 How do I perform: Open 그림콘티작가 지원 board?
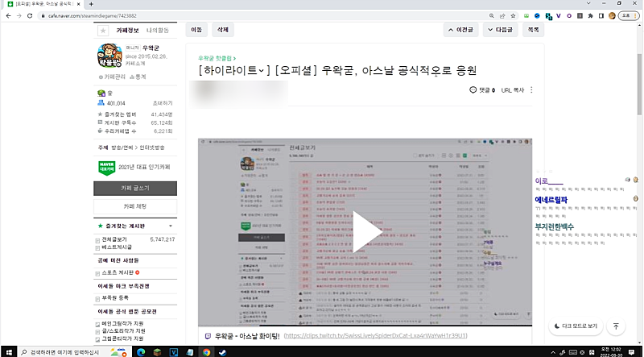122,339
